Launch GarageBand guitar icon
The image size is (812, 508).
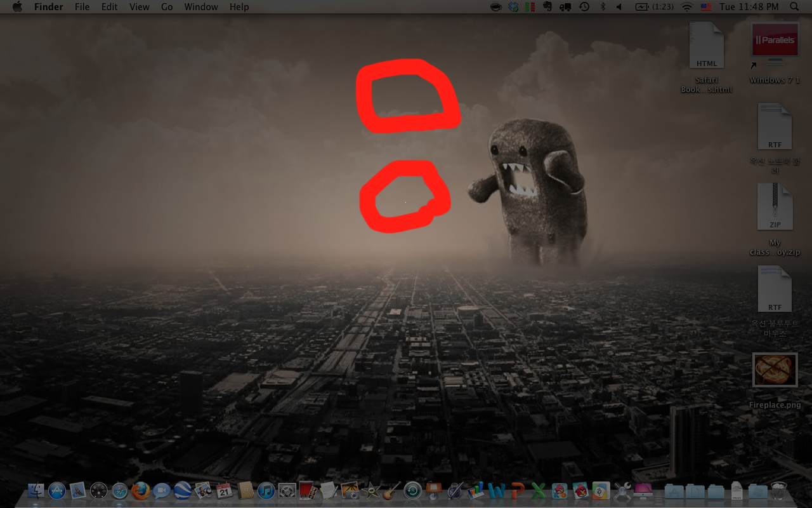pos(392,491)
